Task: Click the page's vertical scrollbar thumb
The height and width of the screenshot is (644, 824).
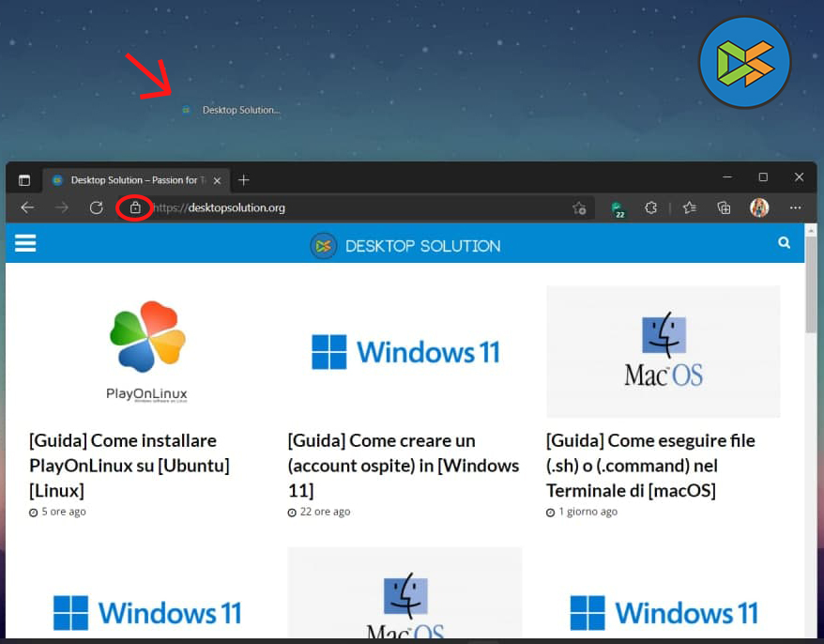Action: [811, 284]
